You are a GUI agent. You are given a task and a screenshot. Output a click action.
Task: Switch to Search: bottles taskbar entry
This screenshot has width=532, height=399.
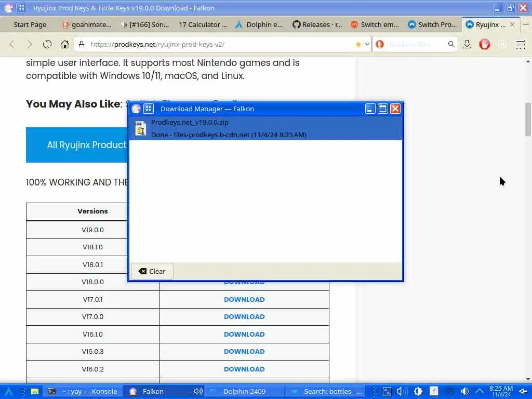click(x=326, y=392)
